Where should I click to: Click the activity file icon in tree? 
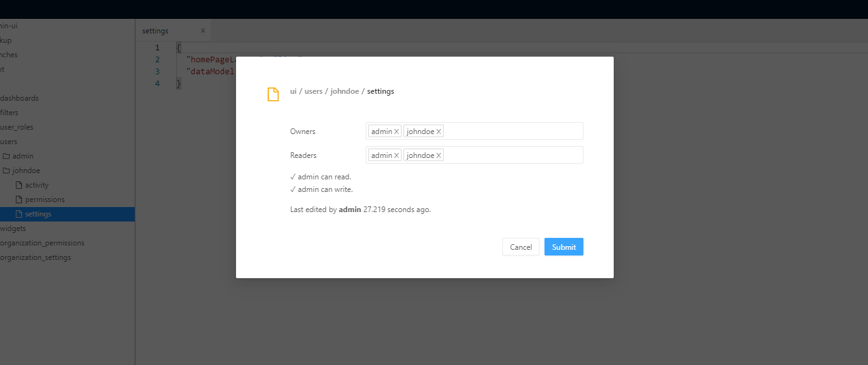coord(19,185)
